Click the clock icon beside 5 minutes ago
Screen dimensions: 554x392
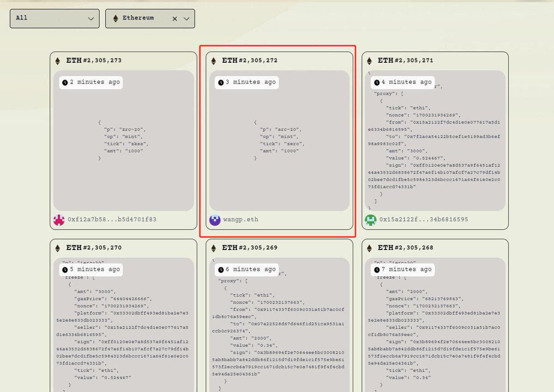point(65,269)
